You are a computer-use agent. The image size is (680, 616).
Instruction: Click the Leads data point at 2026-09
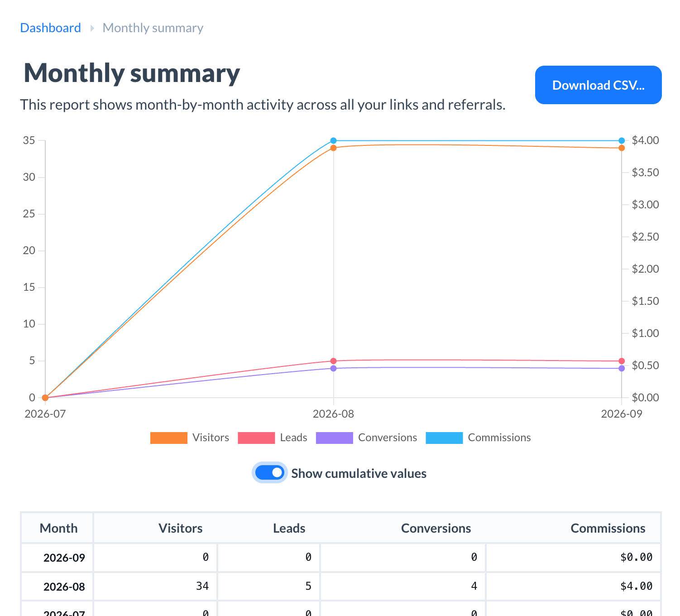tap(622, 361)
